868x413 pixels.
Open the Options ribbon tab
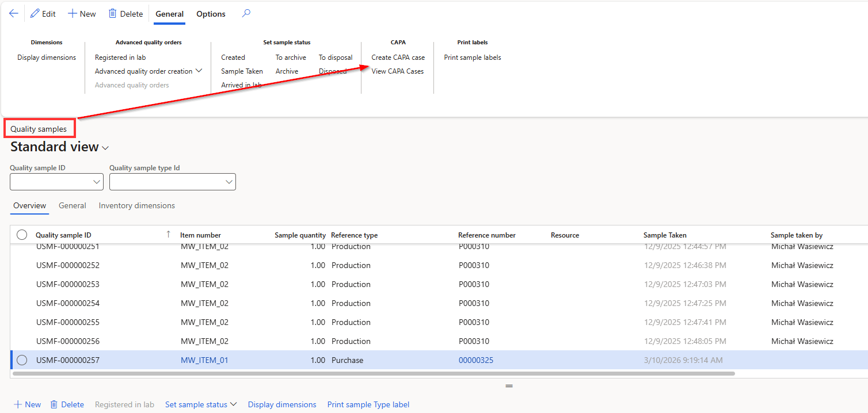pyautogui.click(x=211, y=14)
